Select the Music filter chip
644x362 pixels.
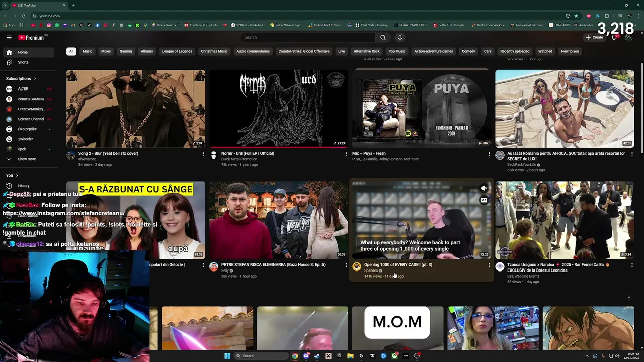88,51
